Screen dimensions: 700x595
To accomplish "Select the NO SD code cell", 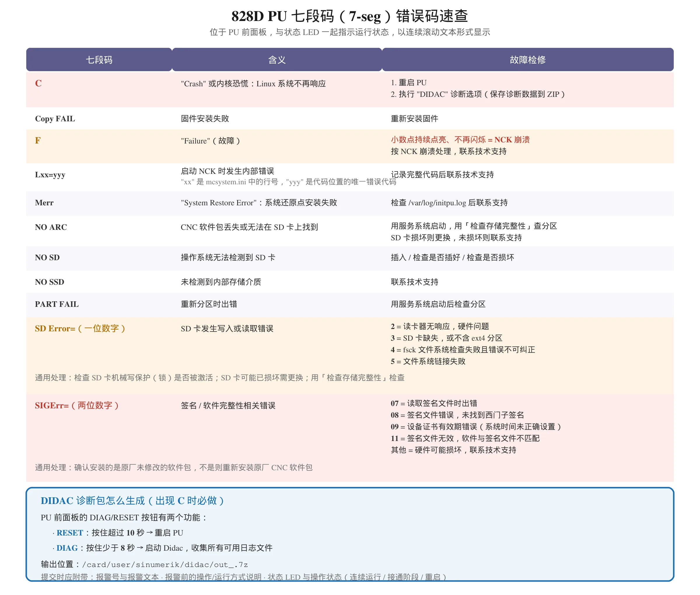I will tap(47, 257).
